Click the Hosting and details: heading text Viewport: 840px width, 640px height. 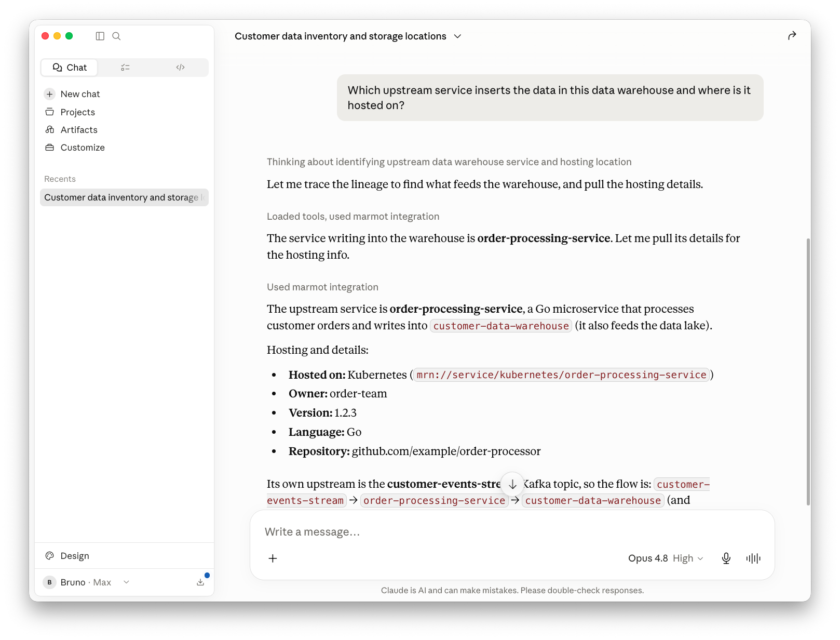[318, 350]
